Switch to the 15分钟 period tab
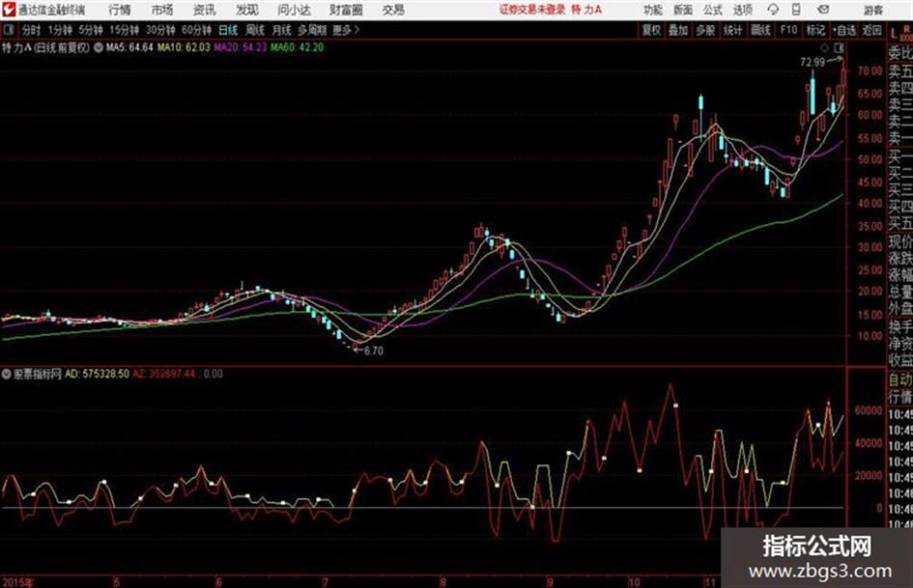 [x=124, y=30]
